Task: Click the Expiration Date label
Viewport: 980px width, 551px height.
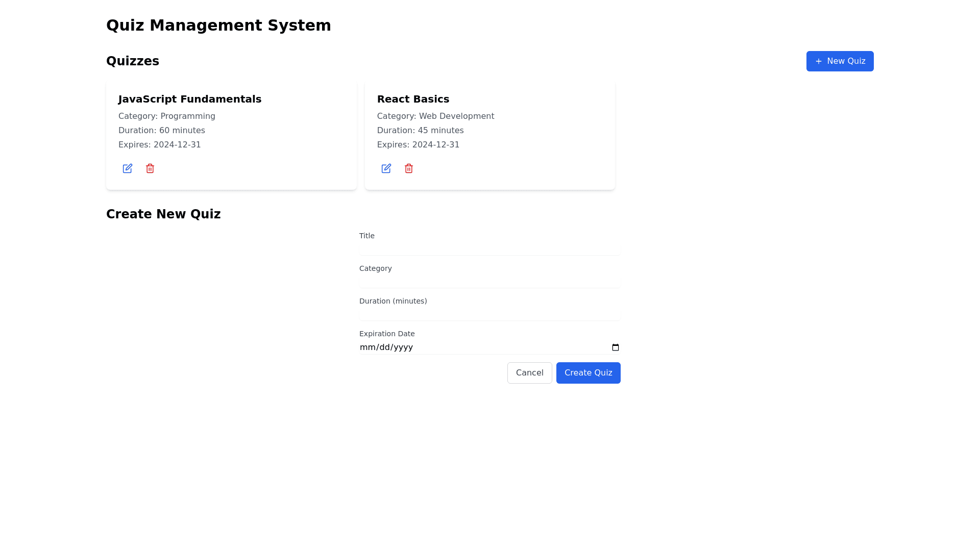Action: pyautogui.click(x=386, y=334)
